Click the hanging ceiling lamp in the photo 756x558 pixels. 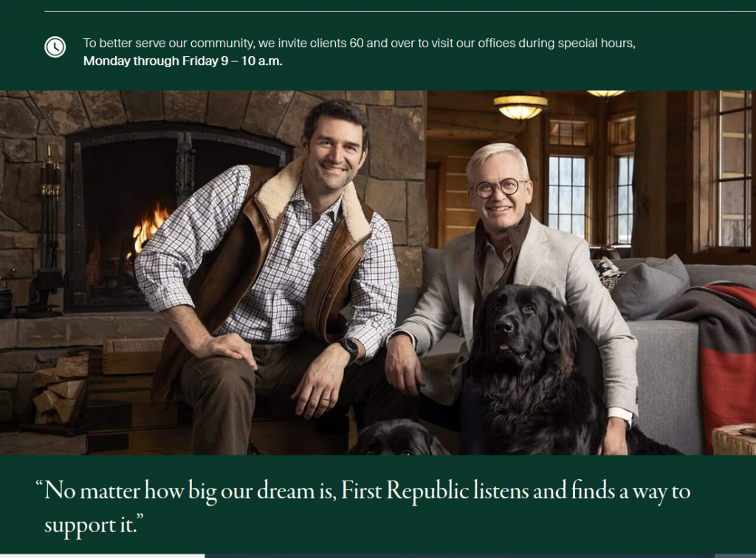coord(520,105)
